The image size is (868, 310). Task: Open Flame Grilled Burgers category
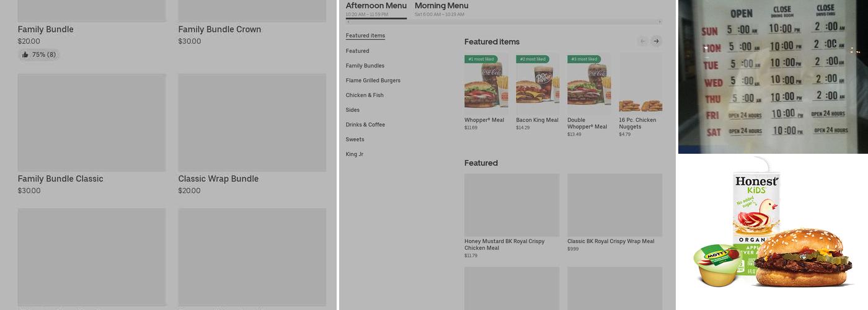pos(373,81)
